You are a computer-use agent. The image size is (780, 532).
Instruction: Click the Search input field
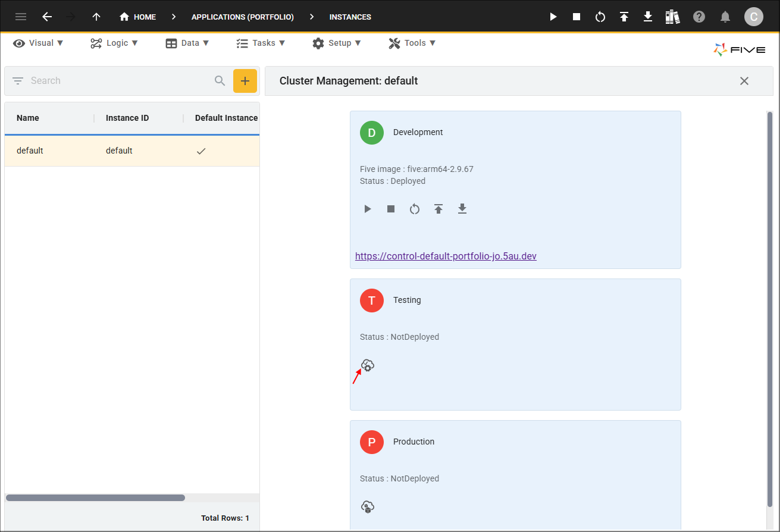[x=119, y=81]
